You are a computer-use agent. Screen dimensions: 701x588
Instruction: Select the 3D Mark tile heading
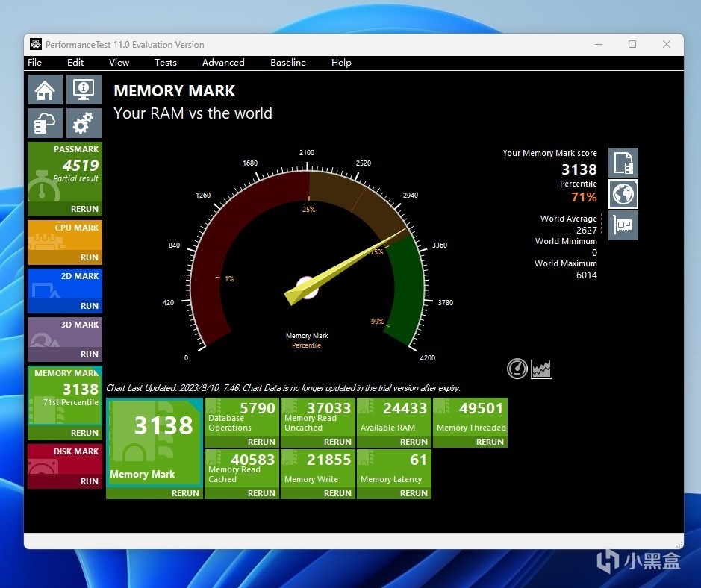click(x=80, y=325)
